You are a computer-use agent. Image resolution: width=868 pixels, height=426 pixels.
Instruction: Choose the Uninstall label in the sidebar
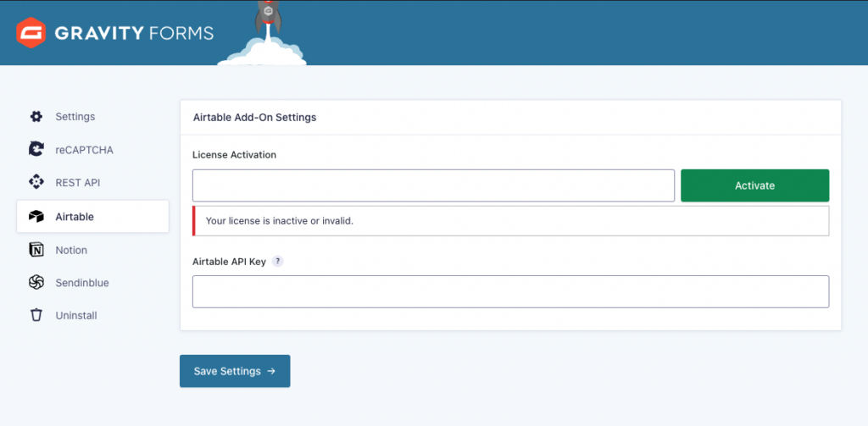coord(76,315)
